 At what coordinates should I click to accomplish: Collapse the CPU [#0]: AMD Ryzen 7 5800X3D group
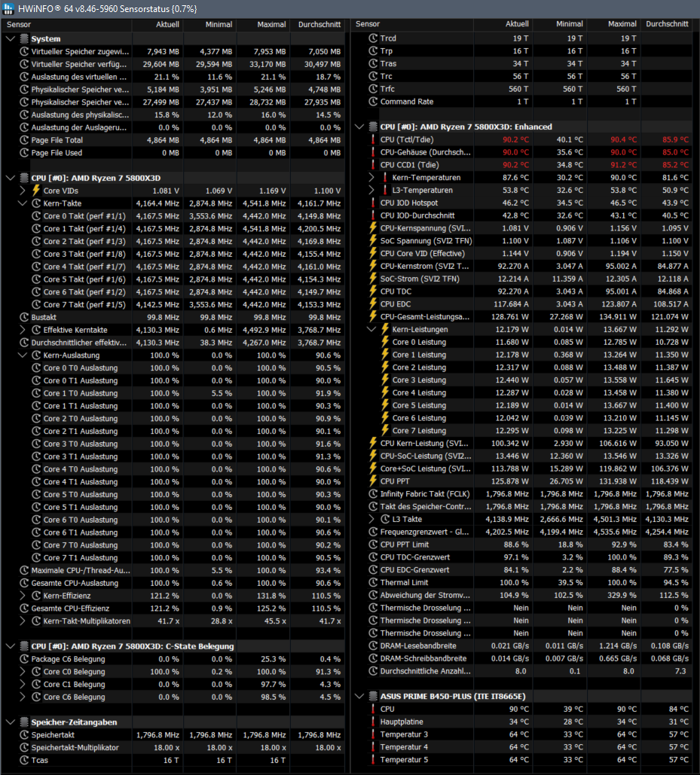[x=11, y=178]
